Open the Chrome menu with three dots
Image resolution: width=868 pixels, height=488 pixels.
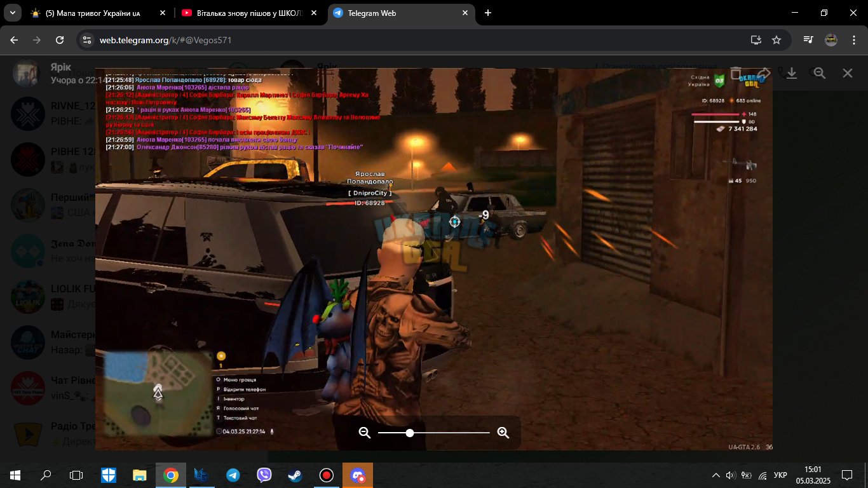(853, 40)
